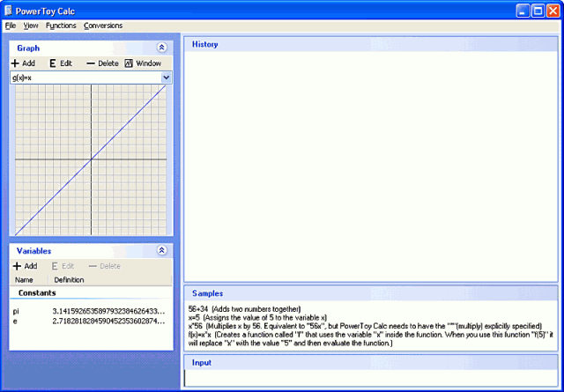The width and height of the screenshot is (564, 392).
Task: Open the Conversions menu
Action: (x=103, y=26)
